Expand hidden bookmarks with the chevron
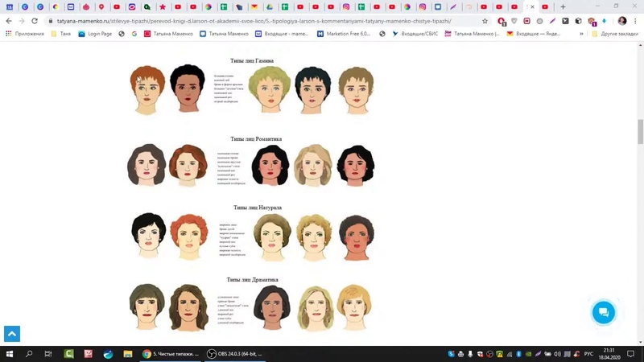Viewport: 644px width, 362px height. [581, 34]
